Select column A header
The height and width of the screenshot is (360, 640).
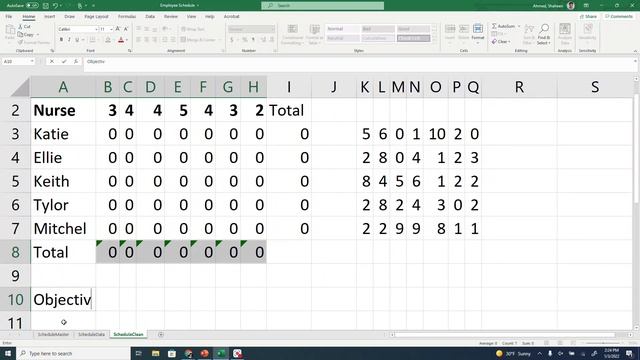63,87
